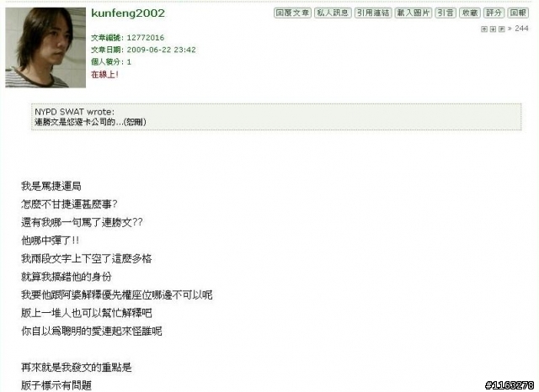Click the 引言 quote button
The image size is (539, 392).
tap(446, 13)
